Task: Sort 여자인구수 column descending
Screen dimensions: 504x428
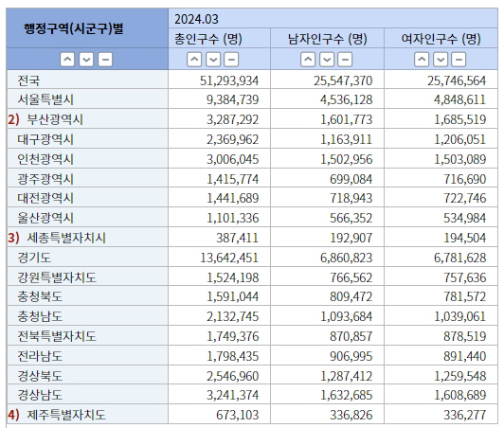Action: click(x=441, y=60)
